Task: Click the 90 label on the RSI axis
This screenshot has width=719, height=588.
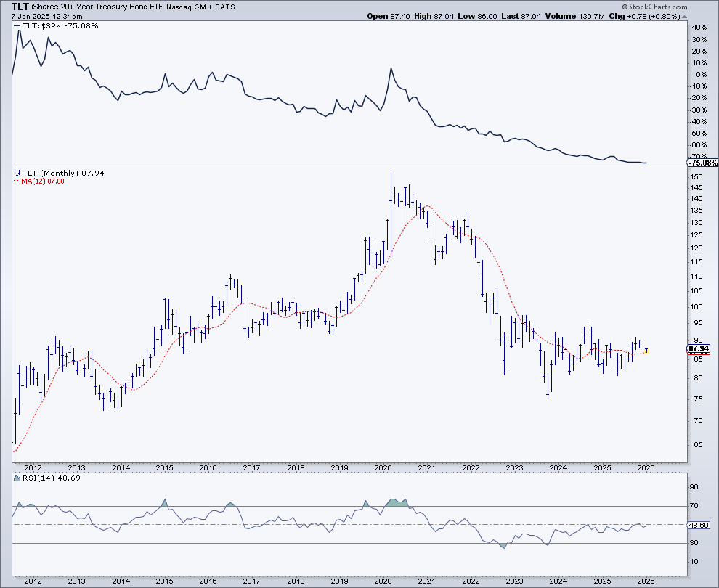Action: click(694, 486)
